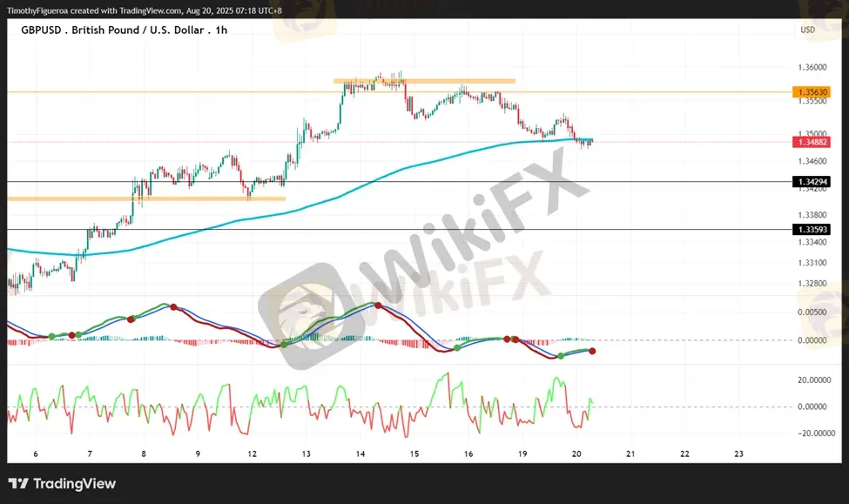849x504 pixels.
Task: Select the upper orange resistance zone rectangle
Action: point(424,81)
